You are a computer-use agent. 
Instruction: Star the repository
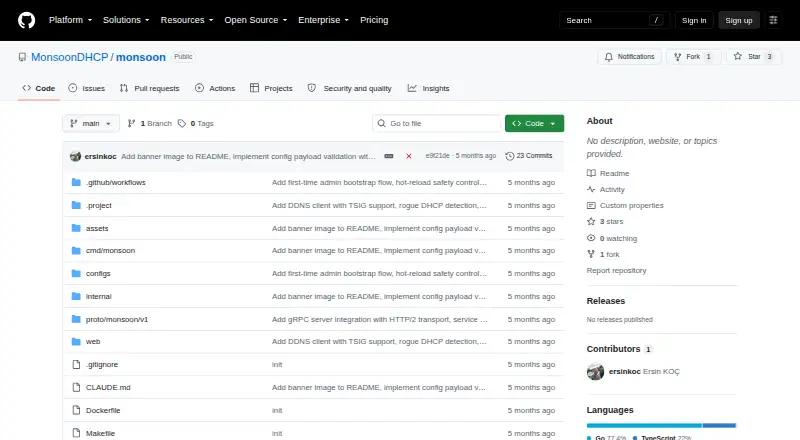pyautogui.click(x=754, y=57)
